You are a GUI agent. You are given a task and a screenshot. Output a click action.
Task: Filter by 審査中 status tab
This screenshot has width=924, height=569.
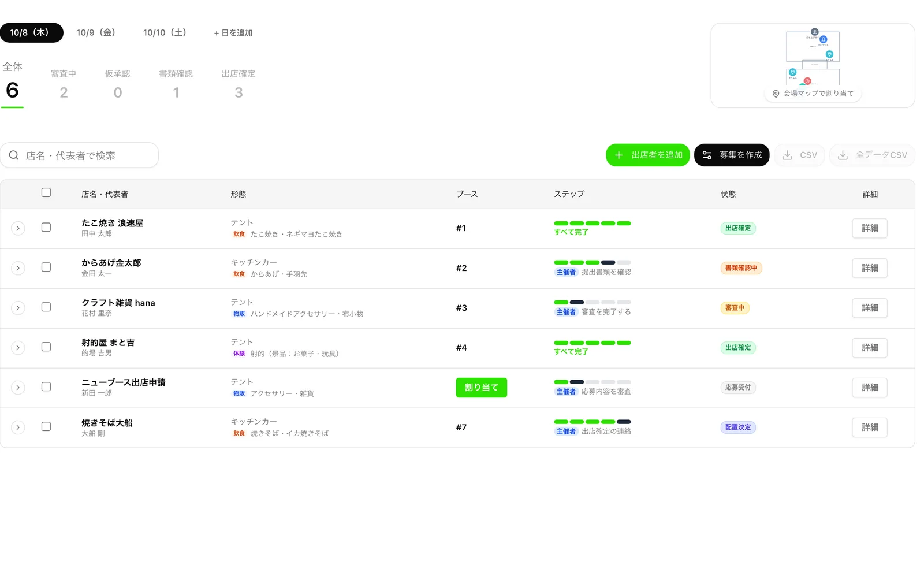click(x=64, y=84)
